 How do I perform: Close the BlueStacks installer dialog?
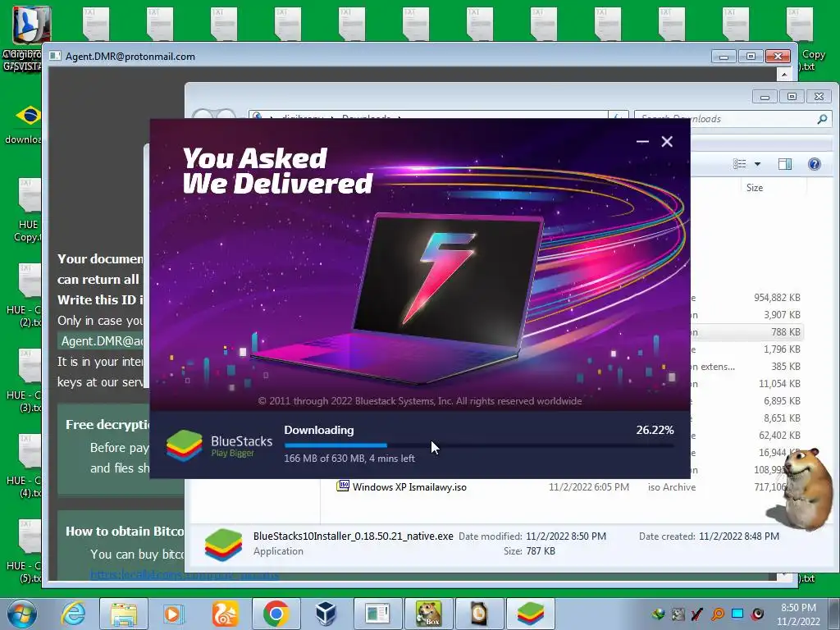(667, 141)
